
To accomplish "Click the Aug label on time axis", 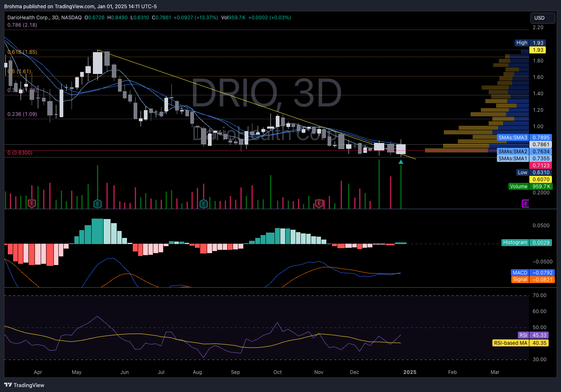I will (x=197, y=372).
